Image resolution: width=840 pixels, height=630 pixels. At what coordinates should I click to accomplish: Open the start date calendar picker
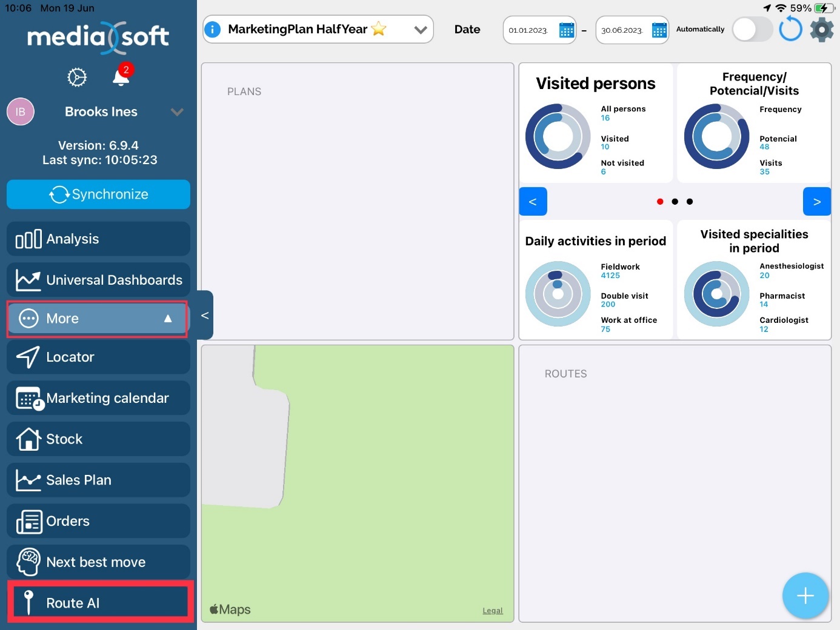point(566,30)
